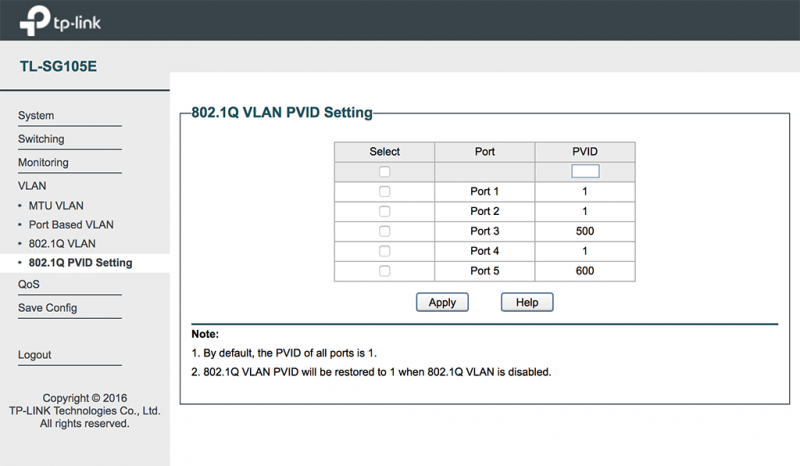Go to Port Based VLAN page

coord(71,225)
